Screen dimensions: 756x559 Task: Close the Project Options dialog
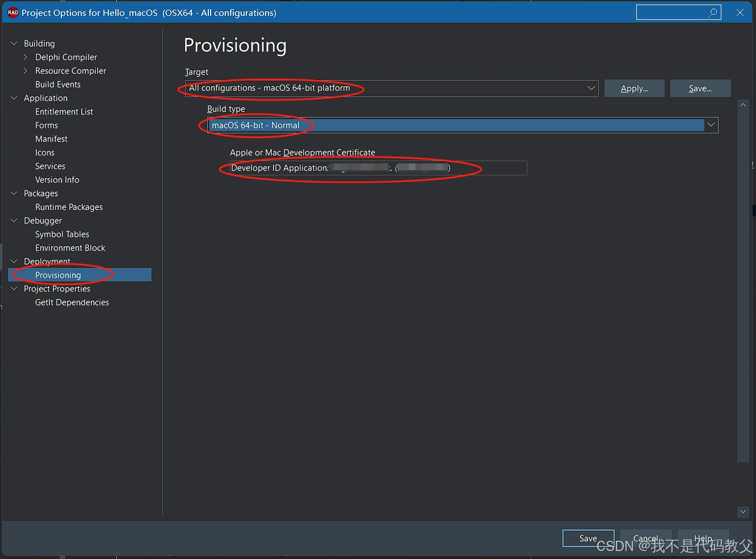(740, 12)
